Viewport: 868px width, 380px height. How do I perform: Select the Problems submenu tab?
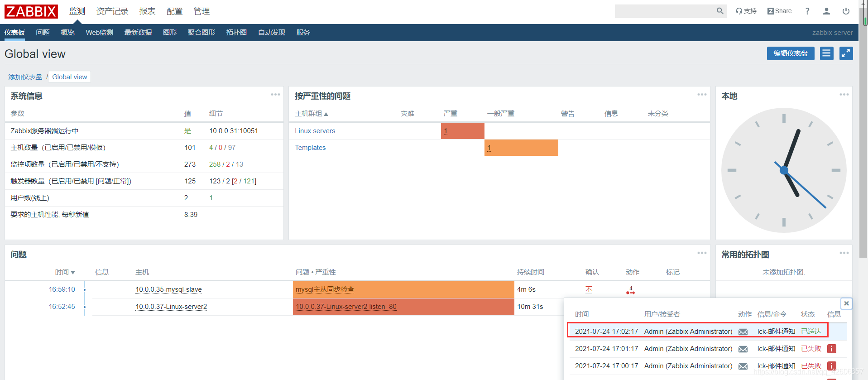[43, 33]
